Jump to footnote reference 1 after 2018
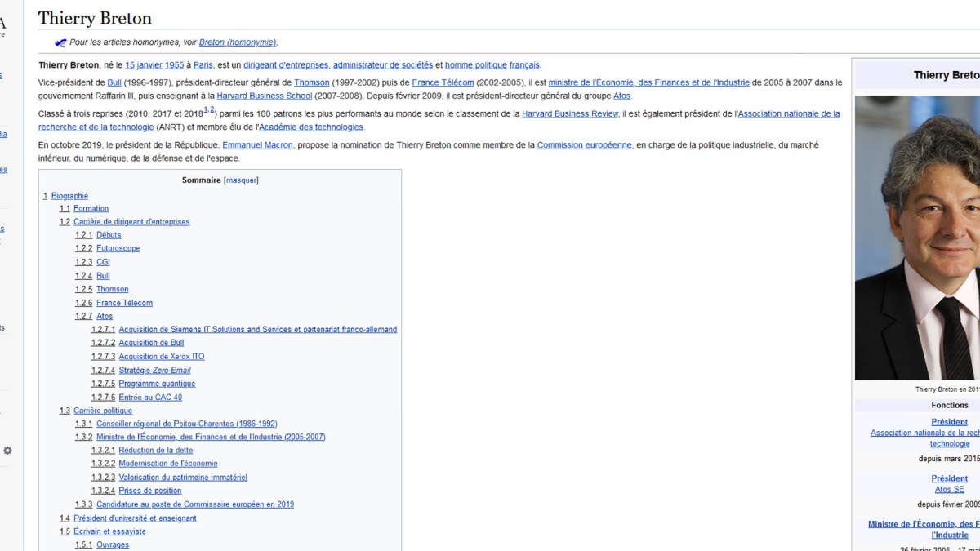 (x=206, y=109)
